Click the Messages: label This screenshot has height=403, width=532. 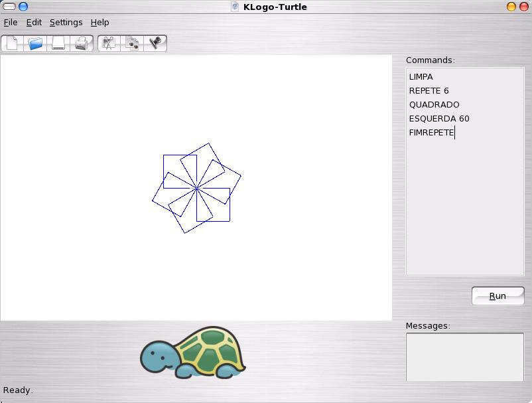click(428, 325)
